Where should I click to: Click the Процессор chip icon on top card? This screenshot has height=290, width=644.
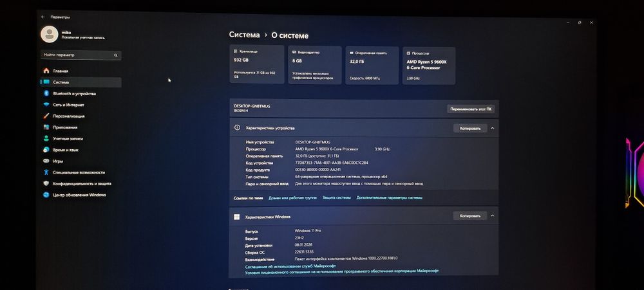tap(408, 53)
